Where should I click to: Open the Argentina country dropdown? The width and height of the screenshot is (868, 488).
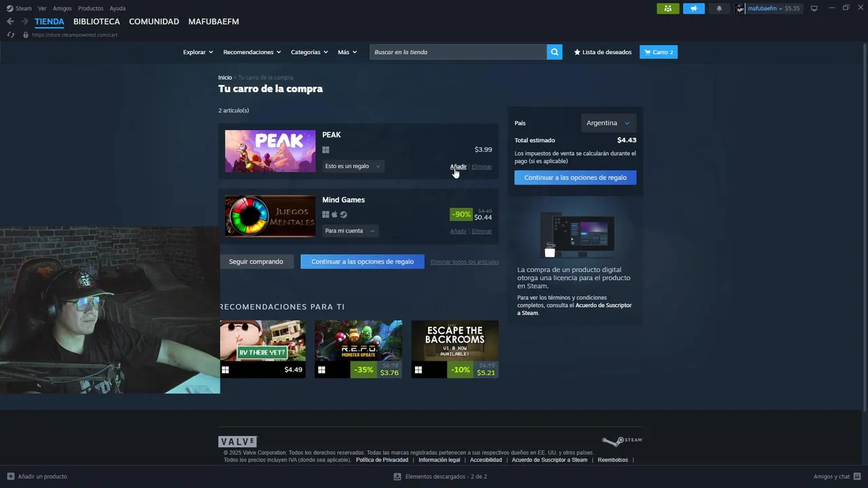(x=608, y=123)
